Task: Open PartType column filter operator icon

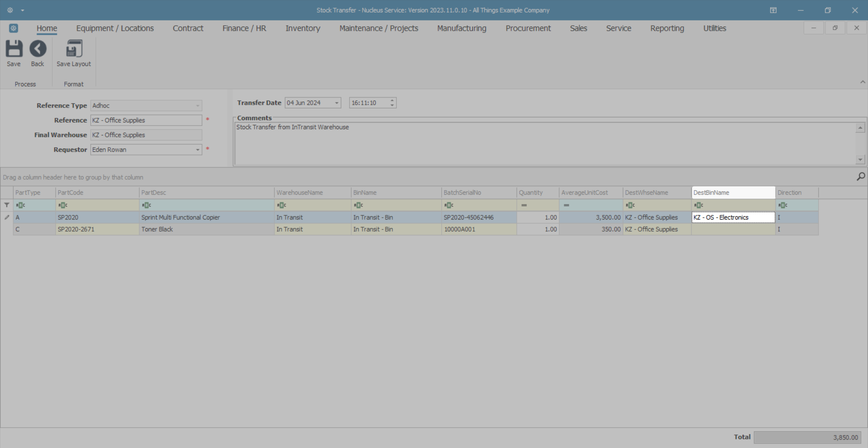Action: 20,205
